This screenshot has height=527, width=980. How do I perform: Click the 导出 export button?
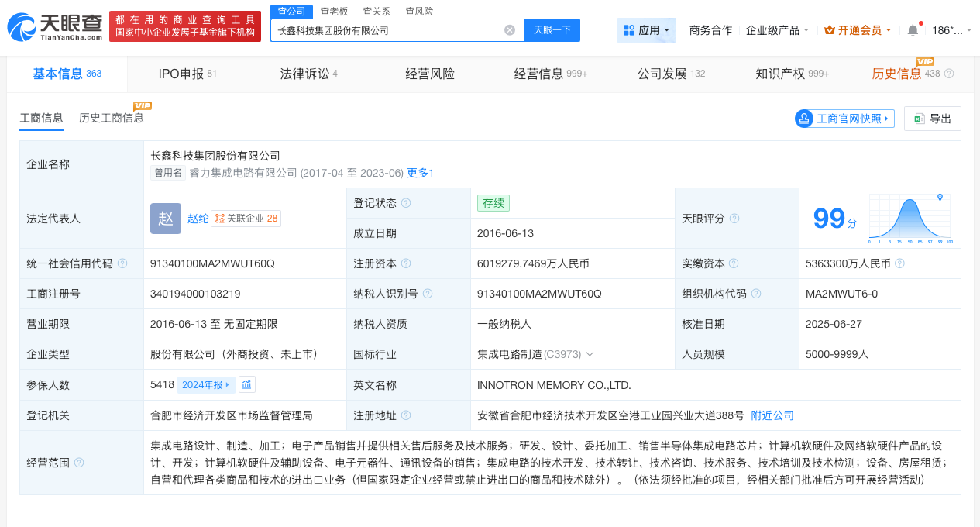coord(933,119)
